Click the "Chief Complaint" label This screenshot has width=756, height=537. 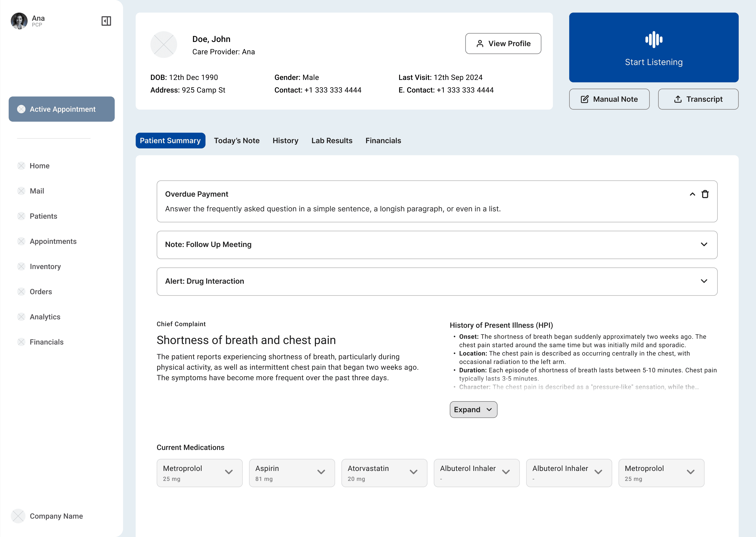click(181, 324)
